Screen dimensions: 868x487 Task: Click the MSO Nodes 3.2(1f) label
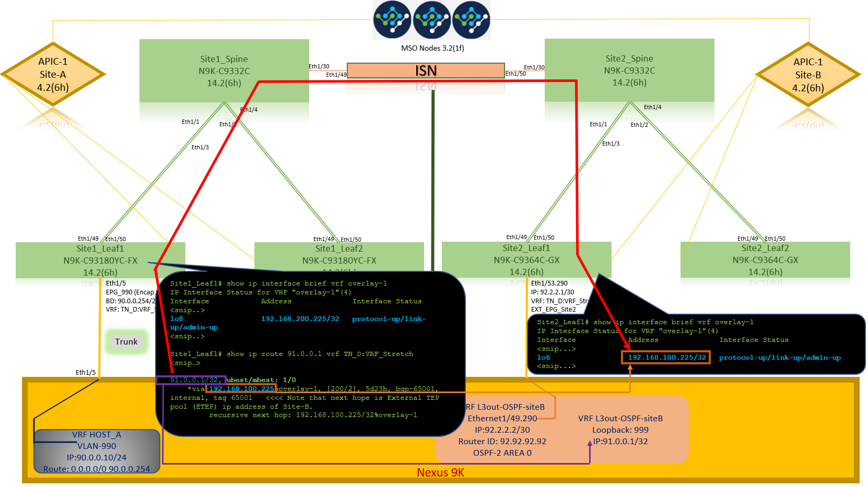pyautogui.click(x=432, y=48)
